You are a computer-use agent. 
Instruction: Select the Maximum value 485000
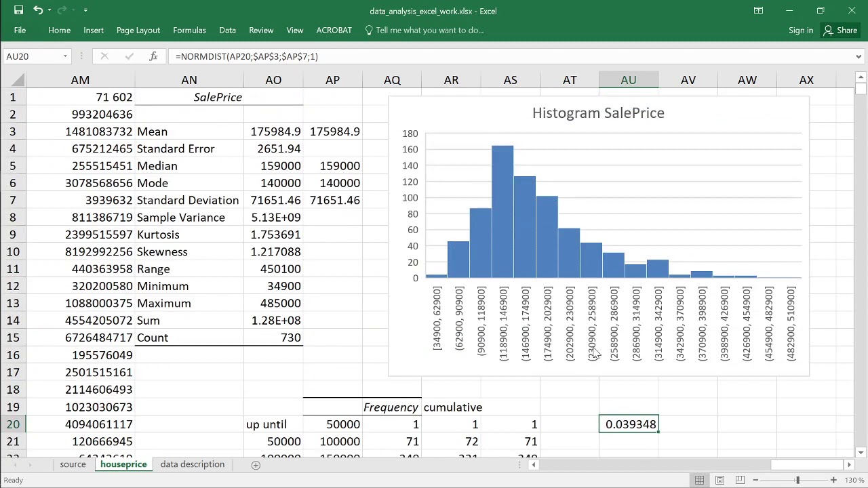click(273, 304)
